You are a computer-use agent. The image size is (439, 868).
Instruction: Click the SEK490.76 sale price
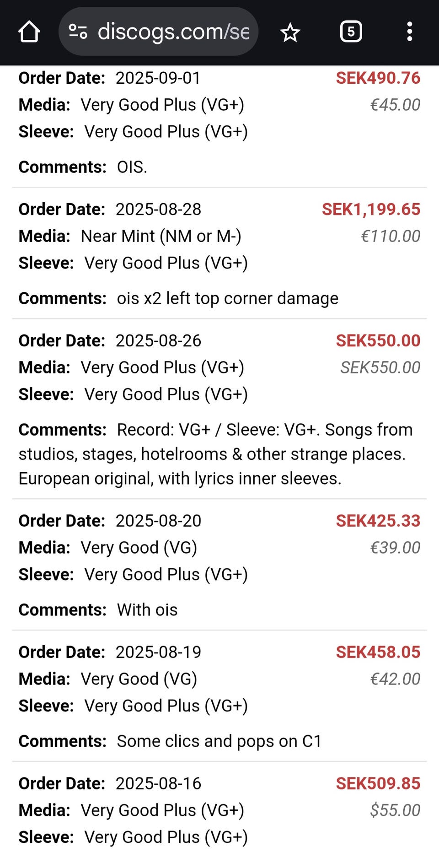[378, 78]
